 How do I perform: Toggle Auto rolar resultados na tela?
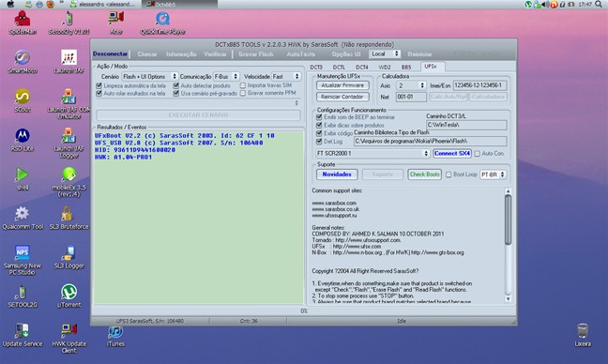[x=99, y=94]
